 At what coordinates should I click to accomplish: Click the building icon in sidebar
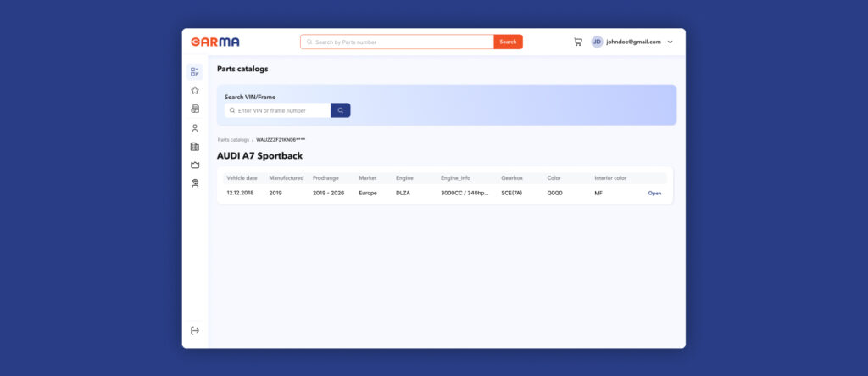[x=194, y=147]
